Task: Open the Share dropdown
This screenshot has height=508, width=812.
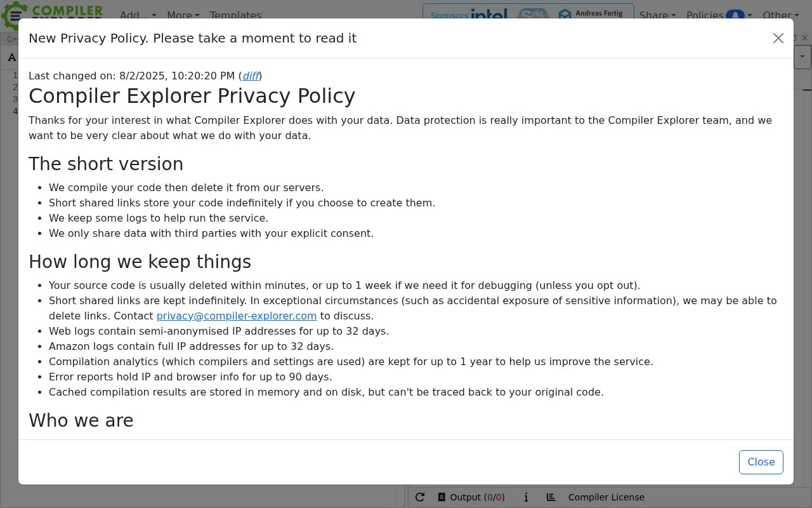Action: [x=657, y=15]
